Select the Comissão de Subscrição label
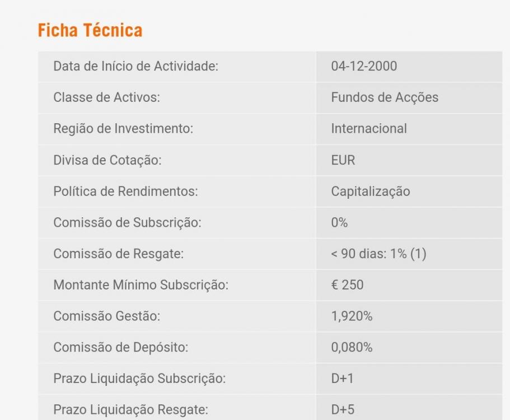The height and width of the screenshot is (420, 510). pyautogui.click(x=127, y=223)
